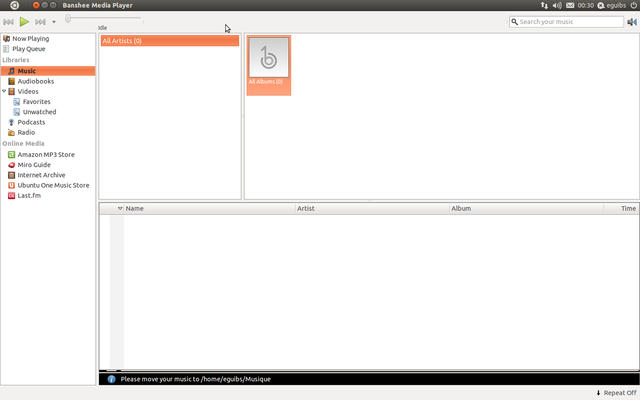Toggle Repeat Off mode button

(x=615, y=393)
